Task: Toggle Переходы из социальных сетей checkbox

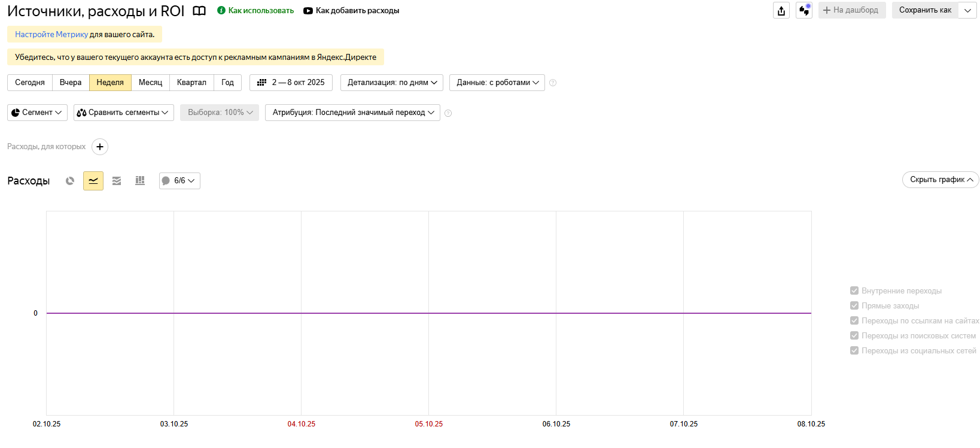Action: pos(854,350)
